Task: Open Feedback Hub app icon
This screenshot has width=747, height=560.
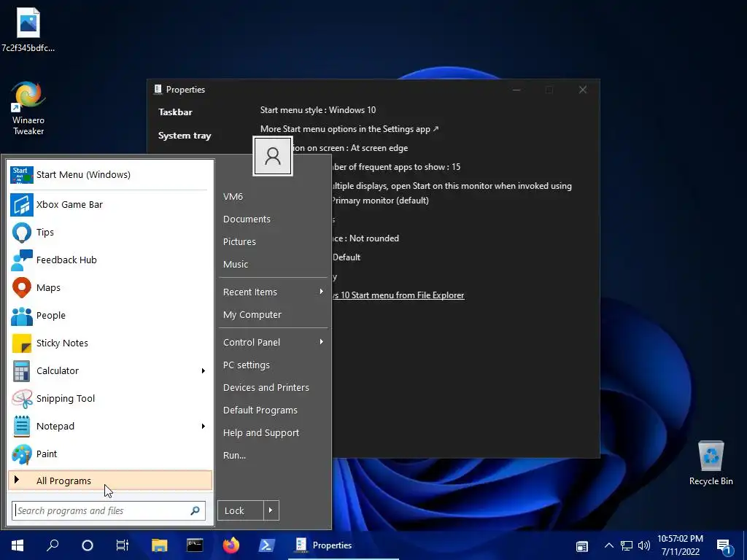Action: (21, 260)
